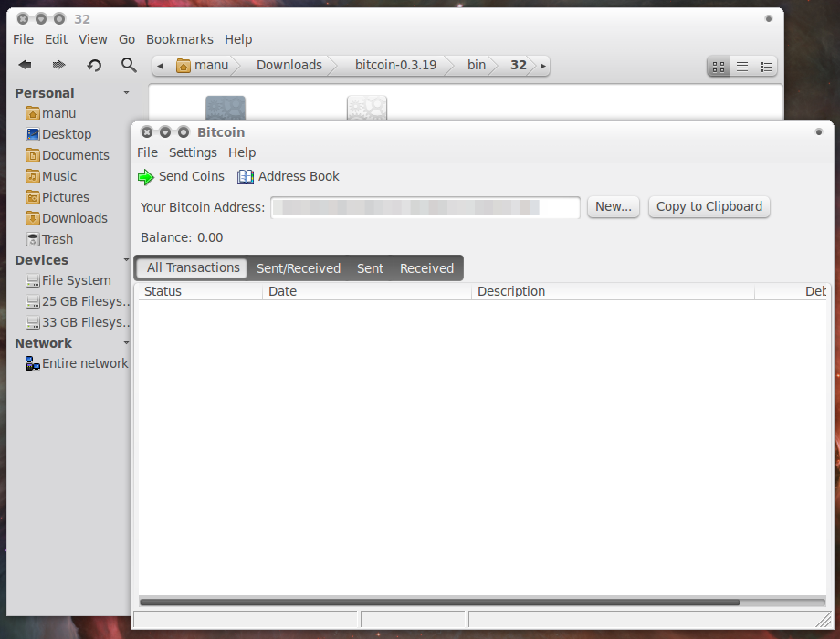Open the Bitcoin File menu

click(147, 152)
